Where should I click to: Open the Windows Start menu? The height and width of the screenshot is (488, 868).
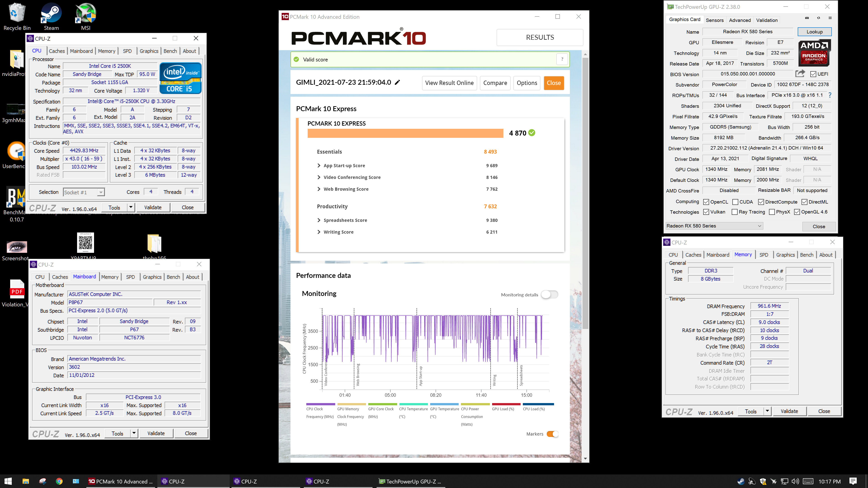click(x=8, y=481)
